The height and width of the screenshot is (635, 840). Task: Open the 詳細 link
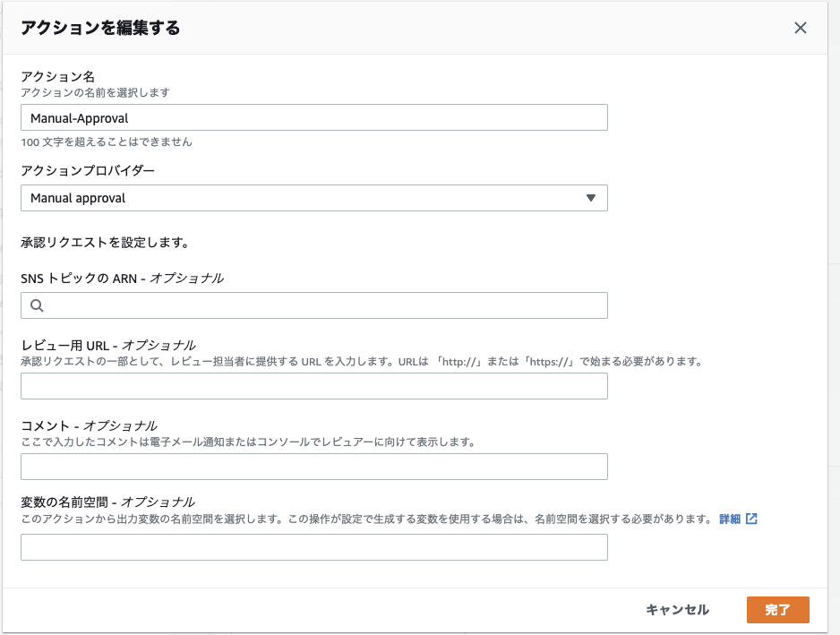pyautogui.click(x=730, y=519)
